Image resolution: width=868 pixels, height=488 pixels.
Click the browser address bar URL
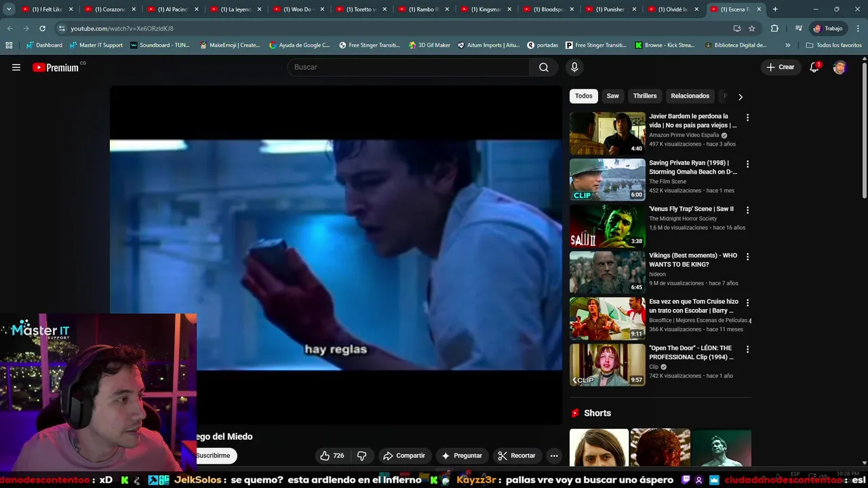(122, 28)
